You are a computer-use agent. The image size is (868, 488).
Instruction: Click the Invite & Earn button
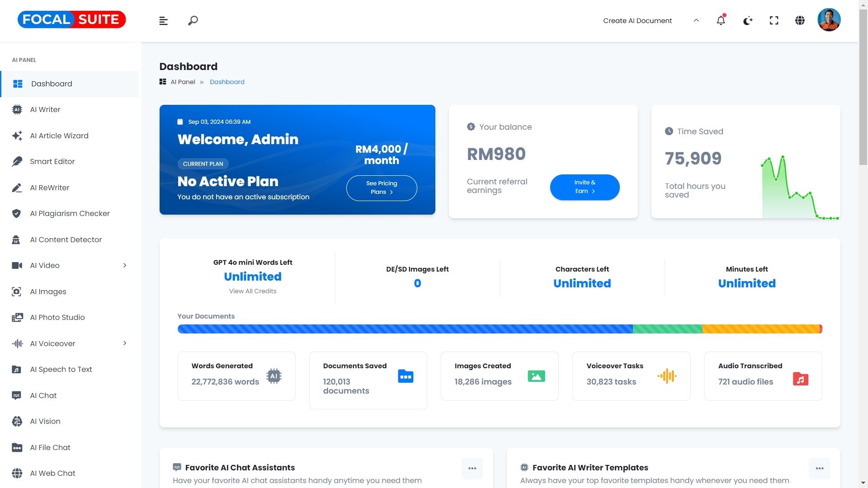[x=585, y=187]
